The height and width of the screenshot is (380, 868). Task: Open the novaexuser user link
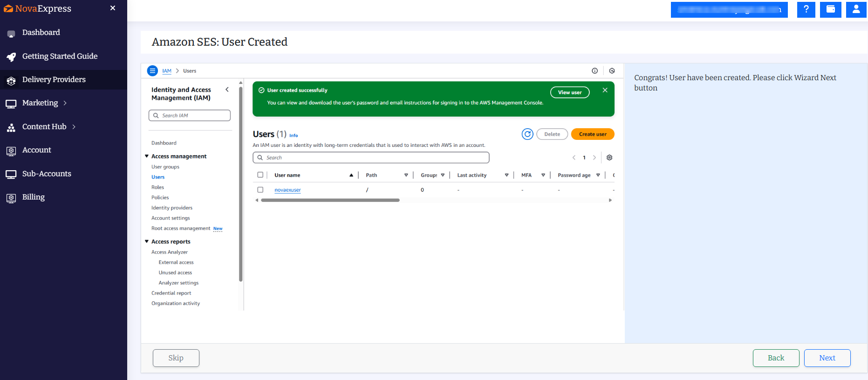[287, 190]
